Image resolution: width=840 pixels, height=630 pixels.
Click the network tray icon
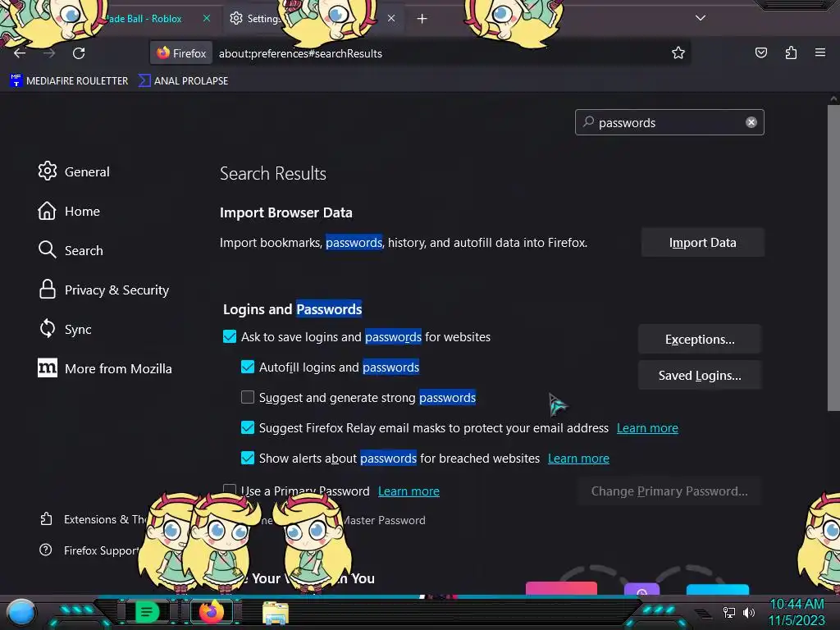[729, 612]
